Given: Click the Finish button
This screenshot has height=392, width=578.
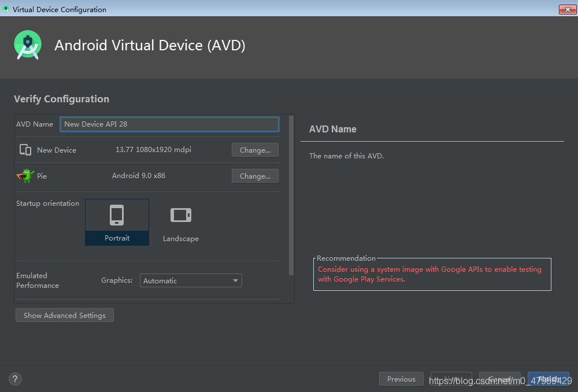Looking at the screenshot, I should (x=548, y=379).
